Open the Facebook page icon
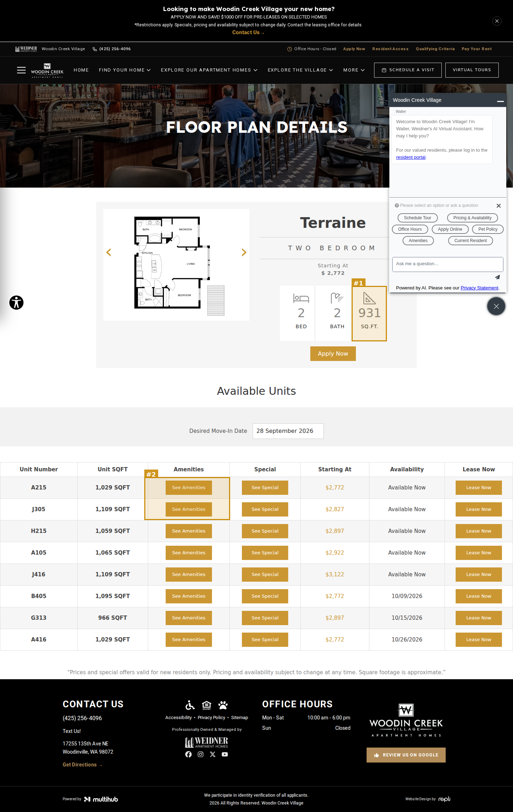 pos(188,754)
